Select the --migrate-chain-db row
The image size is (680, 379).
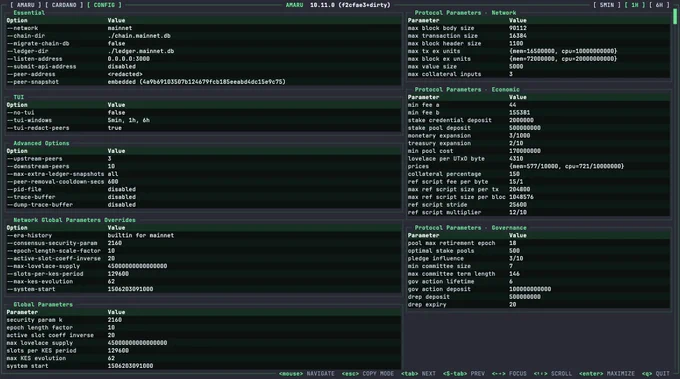tap(204, 43)
